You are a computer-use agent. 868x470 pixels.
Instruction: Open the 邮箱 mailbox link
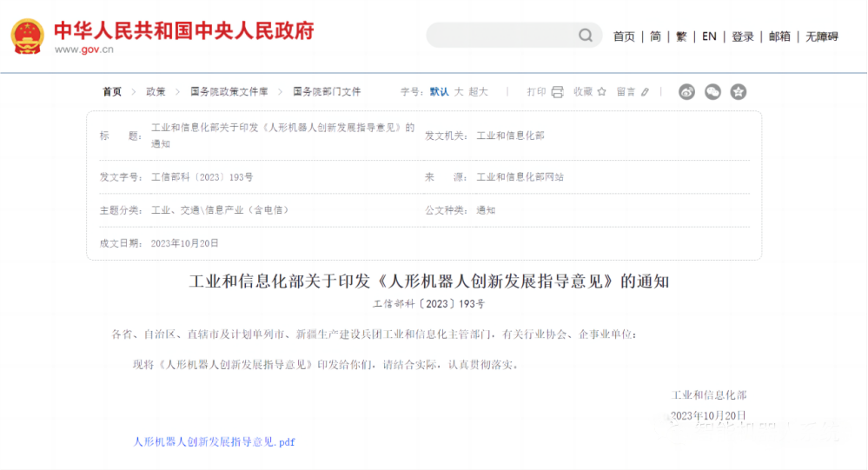coord(779,36)
